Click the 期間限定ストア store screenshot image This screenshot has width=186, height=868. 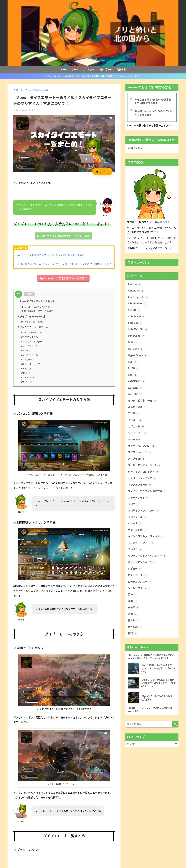click(64, 554)
